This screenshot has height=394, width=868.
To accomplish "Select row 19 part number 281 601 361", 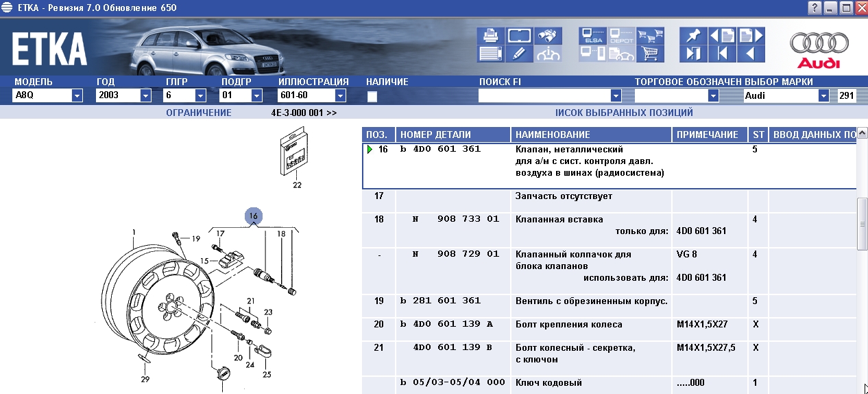I will point(443,301).
